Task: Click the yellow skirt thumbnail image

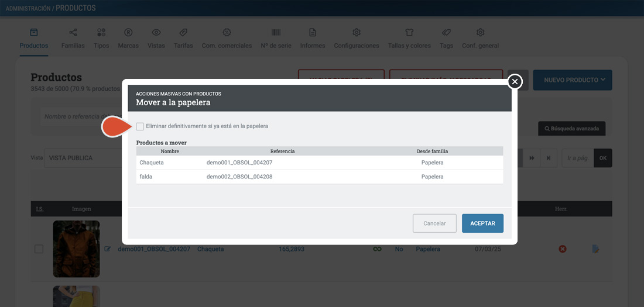Action: [x=76, y=296]
